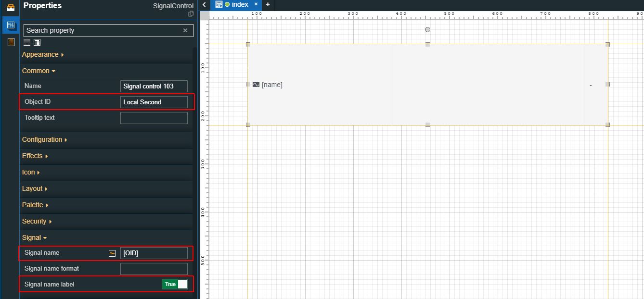Click the Tooltip text property label
644x299 pixels.
[x=39, y=117]
